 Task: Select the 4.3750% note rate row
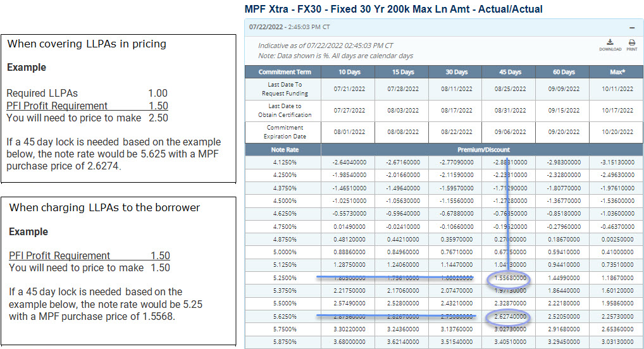[x=444, y=188]
